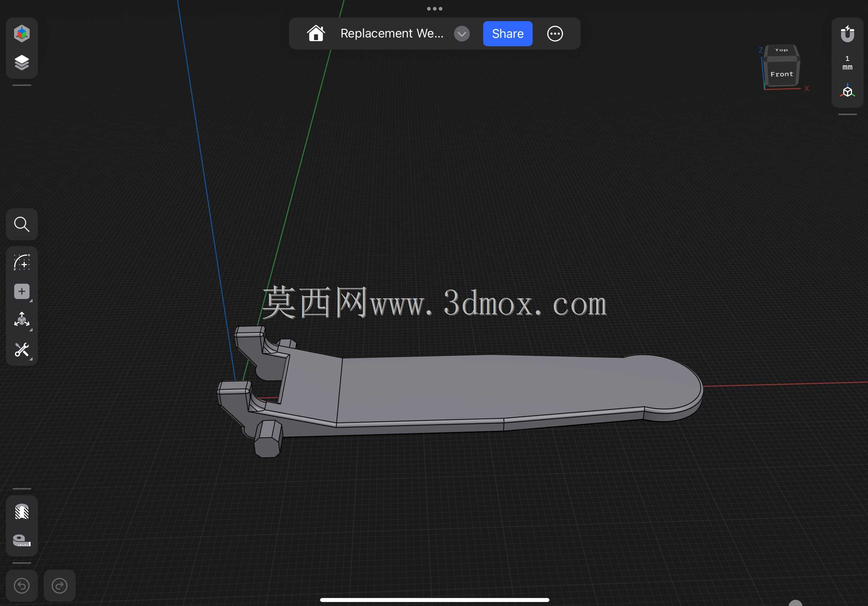
Task: Select the Front face of view cube
Action: 781,74
